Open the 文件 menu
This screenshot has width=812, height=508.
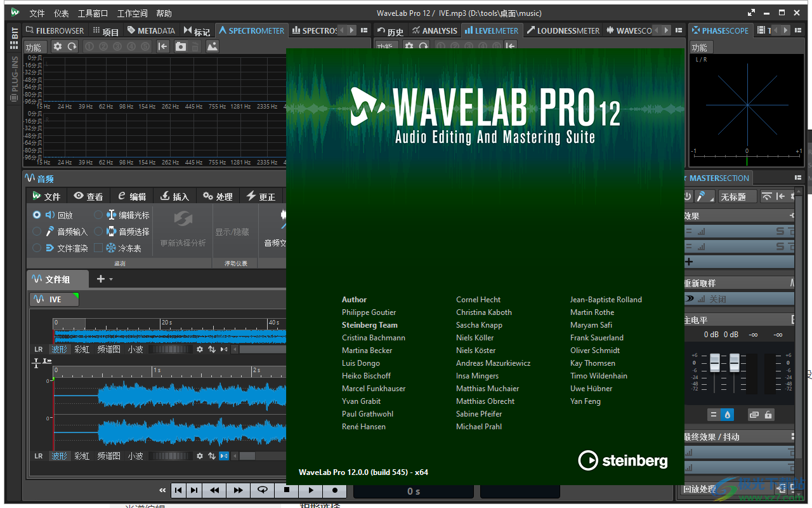pyautogui.click(x=36, y=13)
